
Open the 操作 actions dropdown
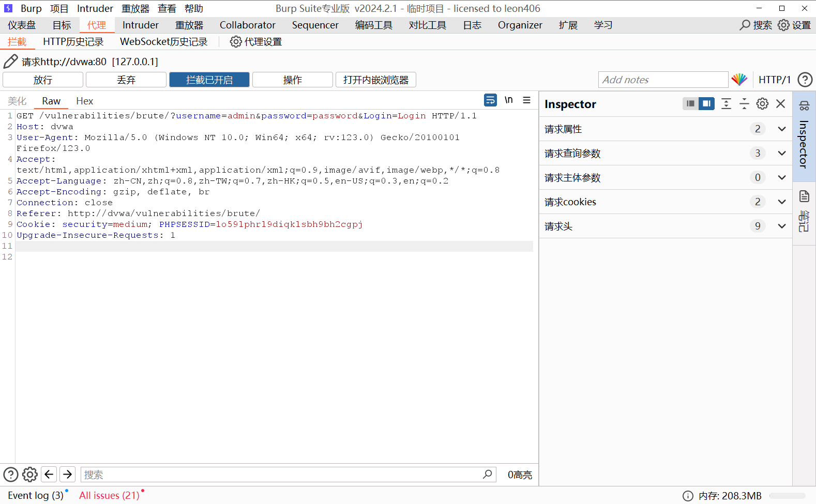[293, 80]
